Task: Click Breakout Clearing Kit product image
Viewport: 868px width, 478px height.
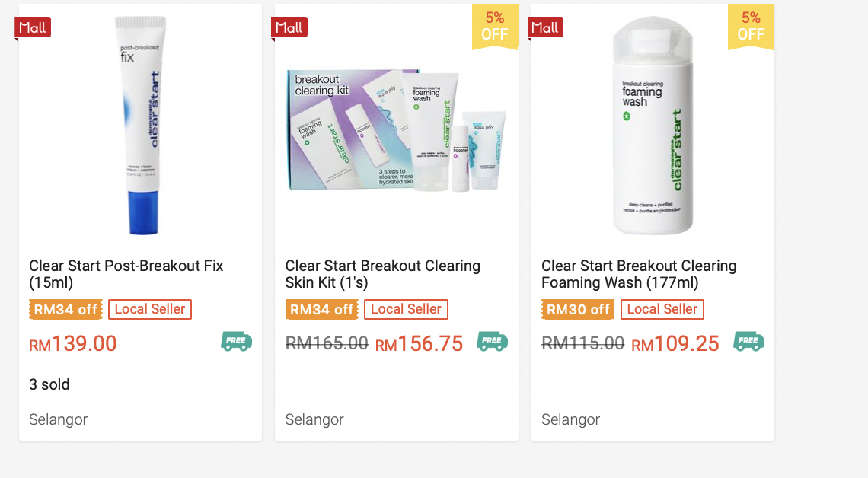Action: 396,129
